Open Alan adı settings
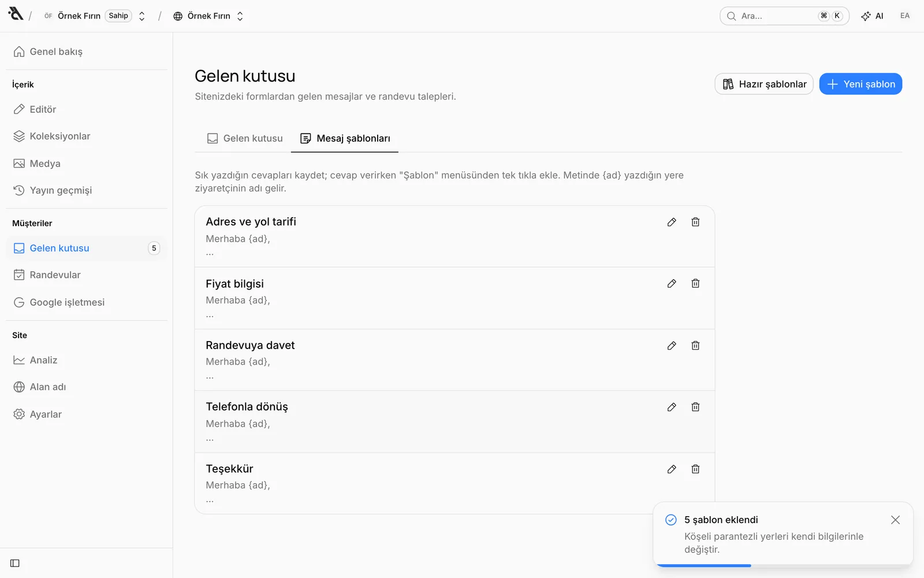This screenshot has width=924, height=578. tap(87, 387)
